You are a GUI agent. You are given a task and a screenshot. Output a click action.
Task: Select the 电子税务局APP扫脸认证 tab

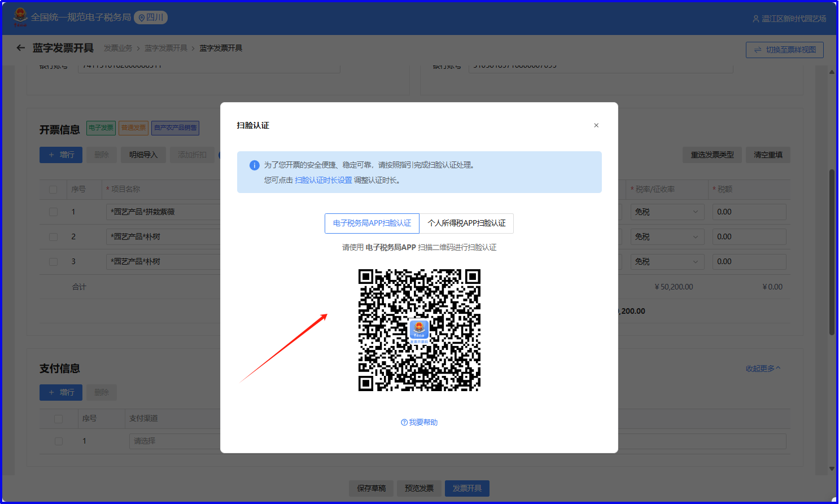click(372, 223)
